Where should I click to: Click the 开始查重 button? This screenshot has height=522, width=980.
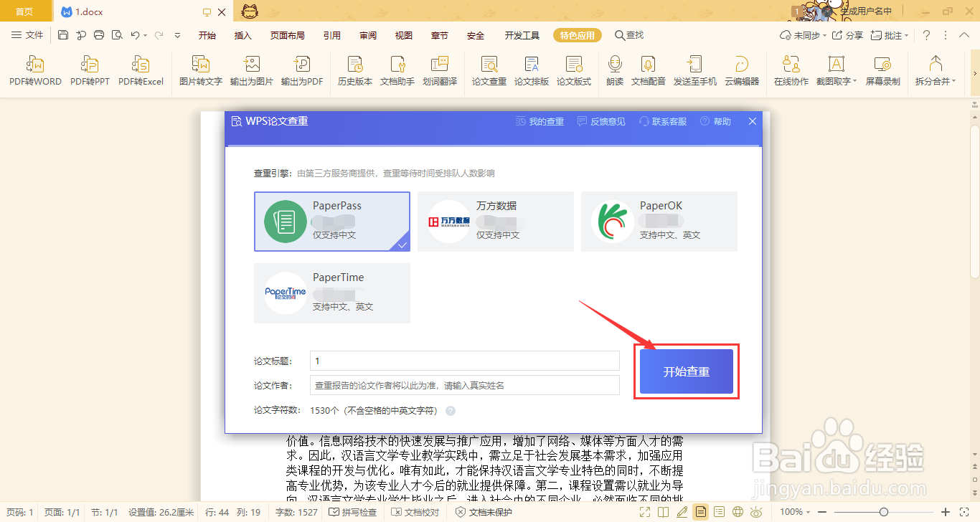tap(686, 371)
